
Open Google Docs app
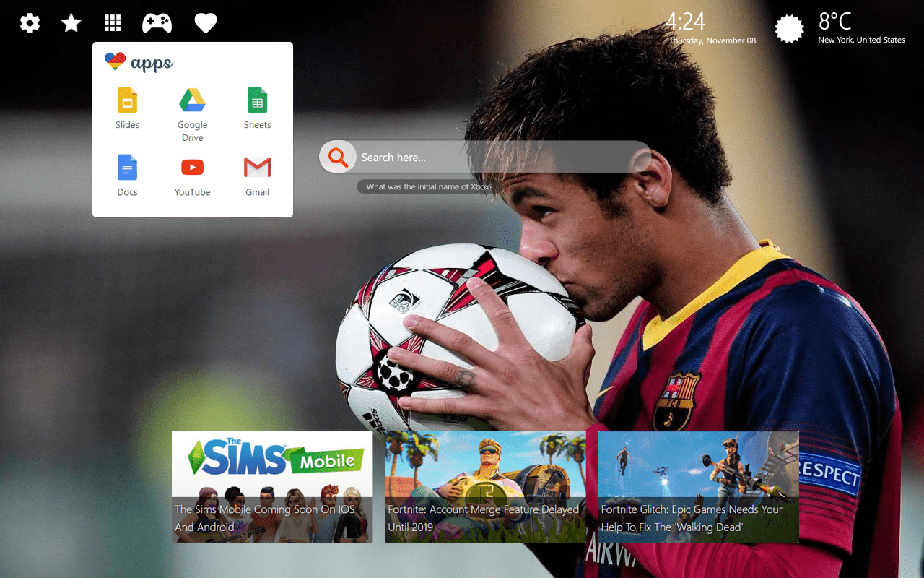127,176
